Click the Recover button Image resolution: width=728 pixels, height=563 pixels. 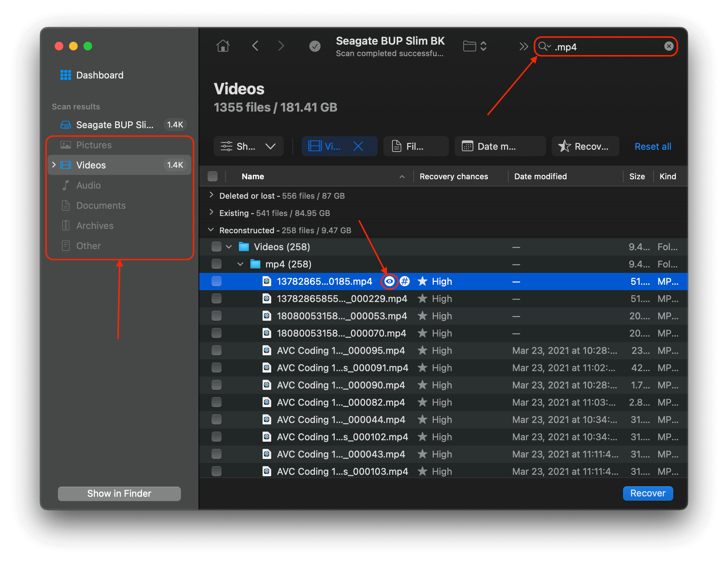647,493
